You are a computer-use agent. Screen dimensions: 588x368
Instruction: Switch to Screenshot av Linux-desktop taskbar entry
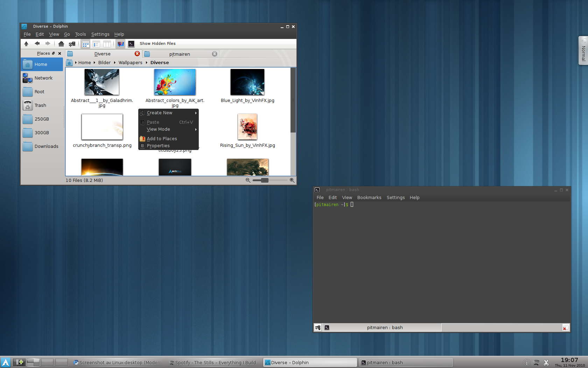pos(118,363)
